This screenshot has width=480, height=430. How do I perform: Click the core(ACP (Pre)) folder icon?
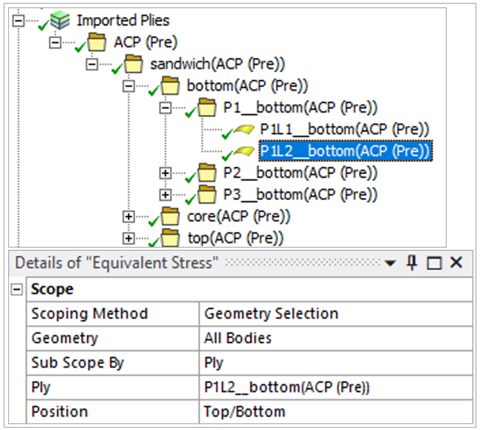(x=170, y=216)
